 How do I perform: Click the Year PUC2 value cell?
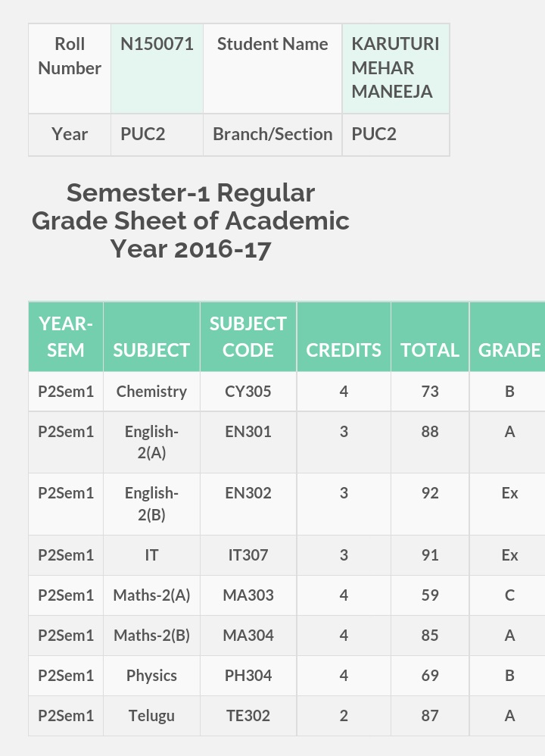tap(157, 135)
